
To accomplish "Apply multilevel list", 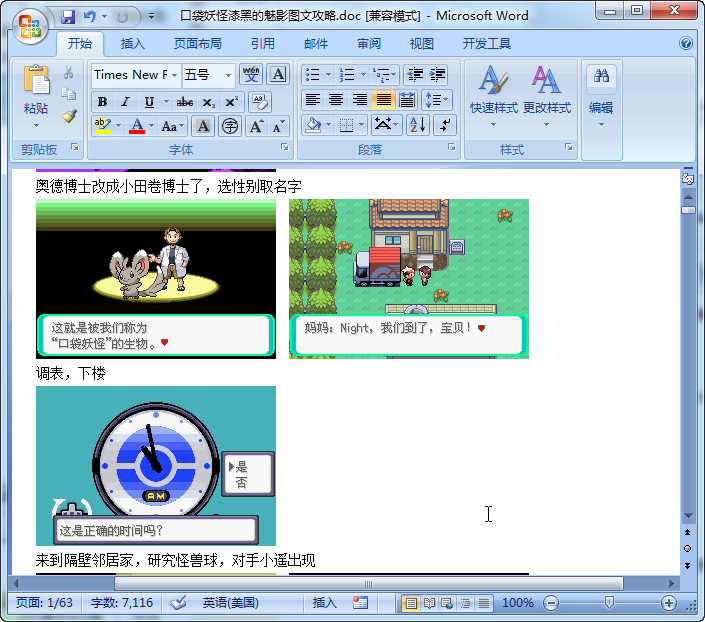I will click(x=382, y=74).
